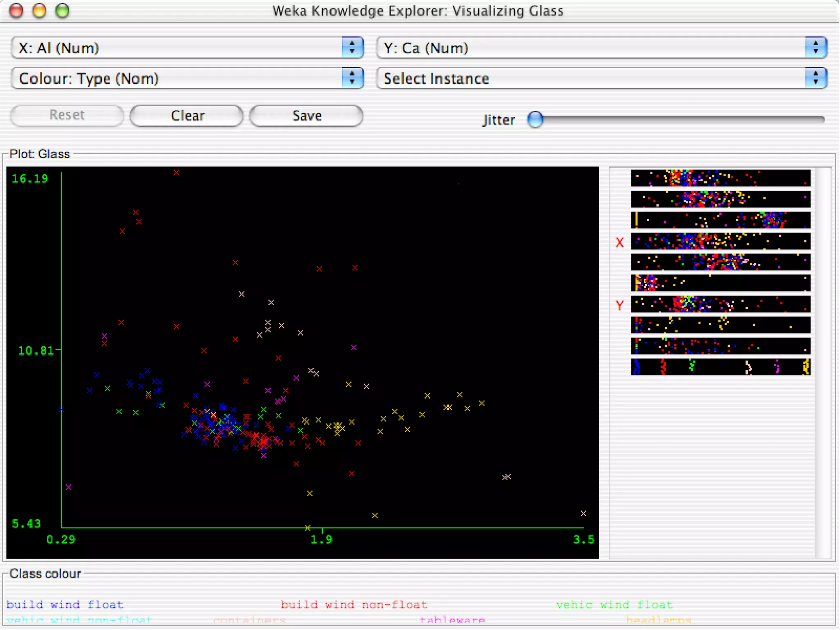Click the 'headlamps' class colour label
Image resolution: width=840 pixels, height=630 pixels.
click(x=659, y=619)
